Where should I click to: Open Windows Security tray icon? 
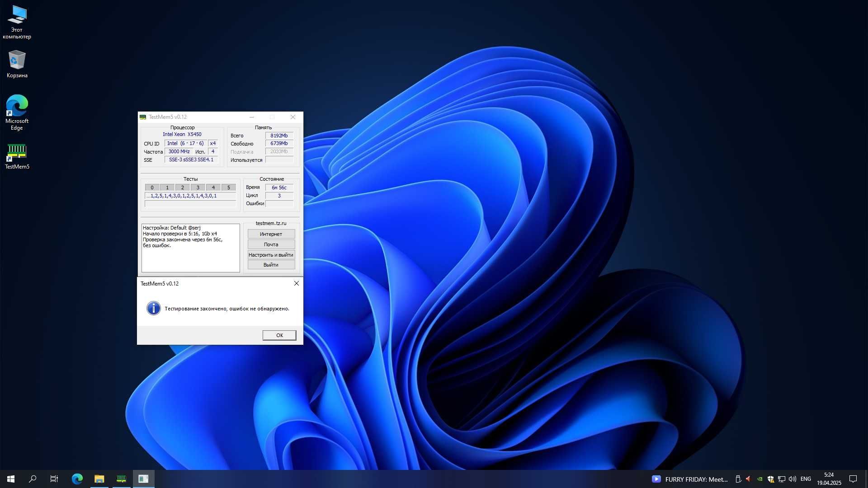tap(771, 479)
